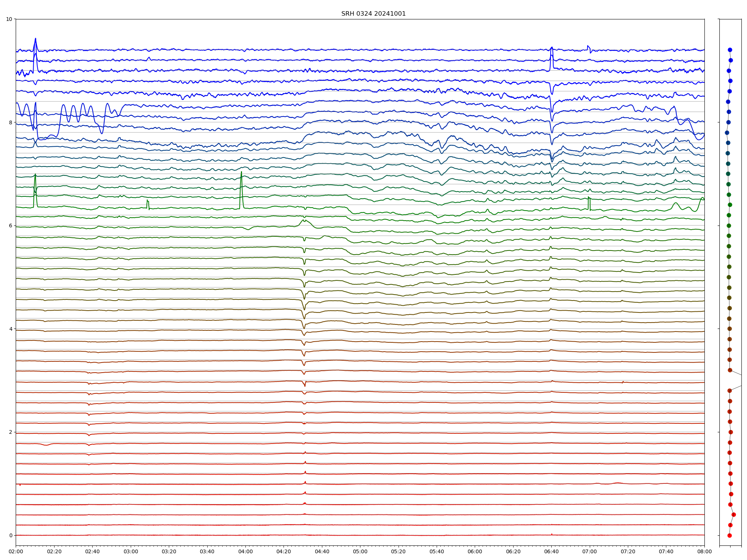Click the y-axis tick label 6
This screenshot has height=560, width=747.
click(10, 225)
